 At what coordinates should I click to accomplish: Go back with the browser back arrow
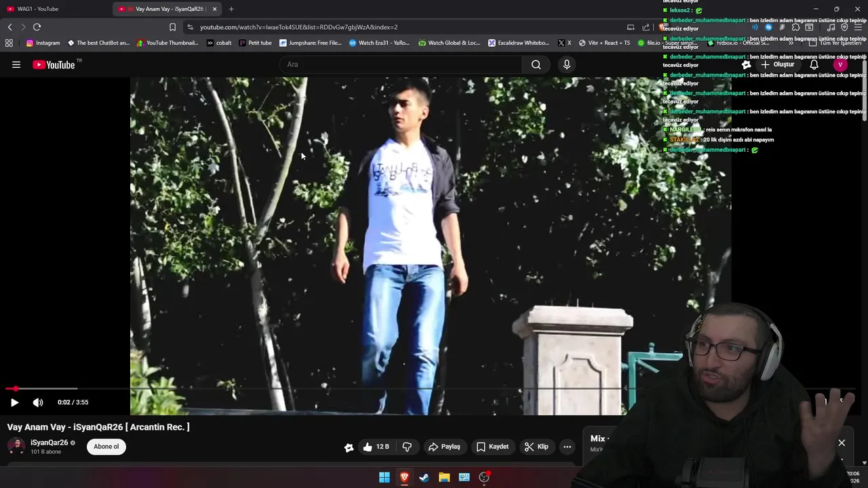pos(9,27)
